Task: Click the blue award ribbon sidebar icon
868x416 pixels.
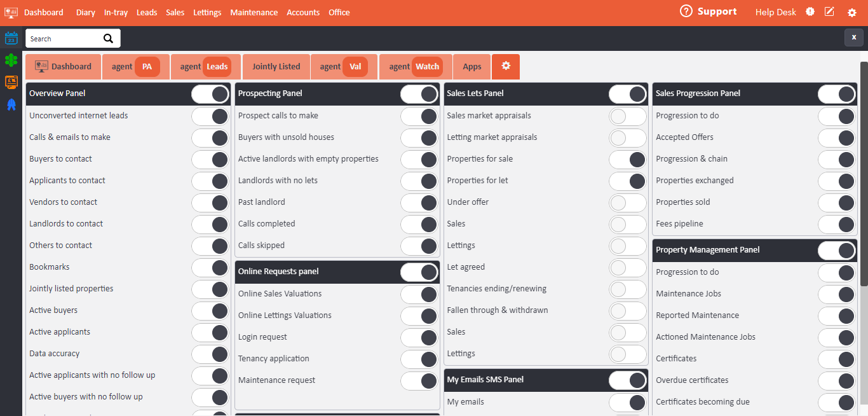Action: pos(11,104)
